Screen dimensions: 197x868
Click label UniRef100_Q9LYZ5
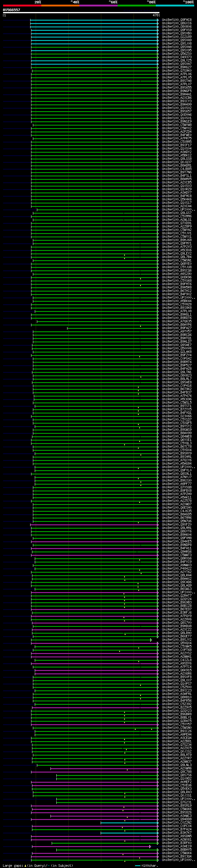click(177, 60)
